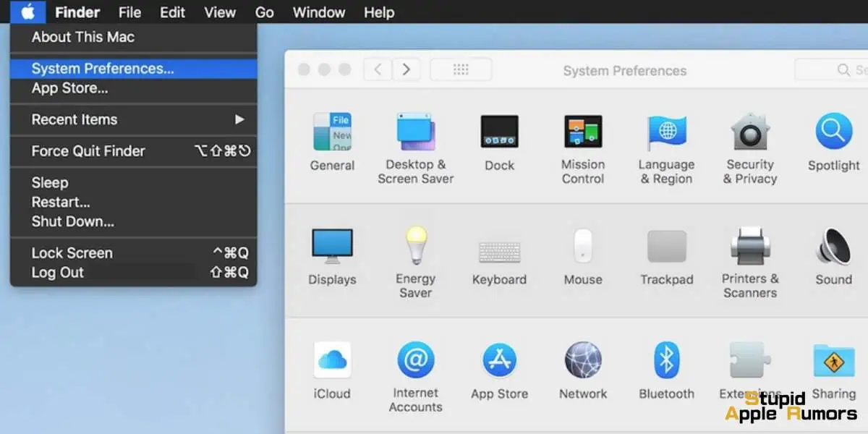Open the Trackpad preferences pane

(x=666, y=257)
